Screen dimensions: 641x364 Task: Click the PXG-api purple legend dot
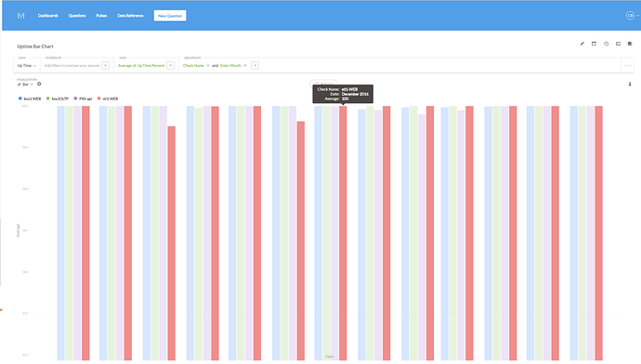click(75, 98)
